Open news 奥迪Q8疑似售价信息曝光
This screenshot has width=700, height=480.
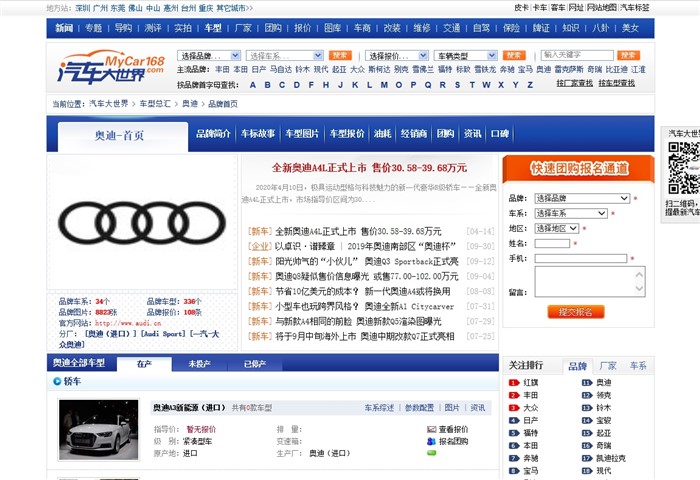click(367, 276)
